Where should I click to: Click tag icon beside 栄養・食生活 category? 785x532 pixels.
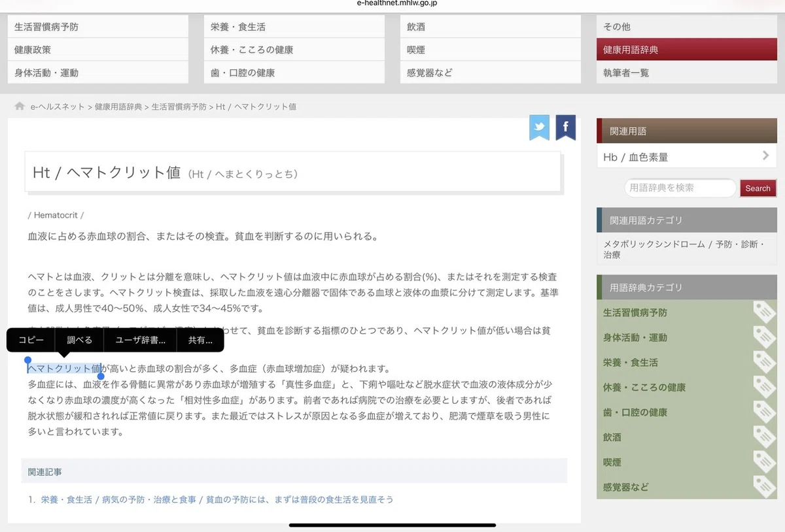click(763, 362)
